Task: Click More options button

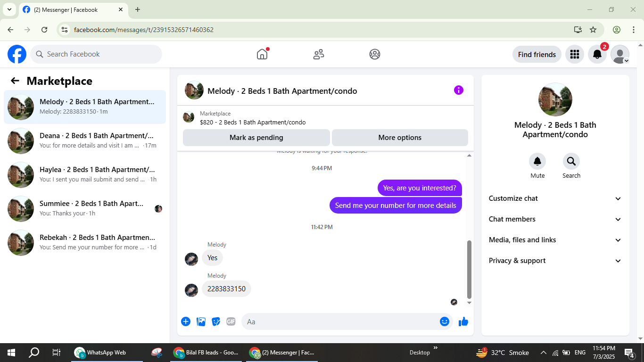Action: click(400, 138)
